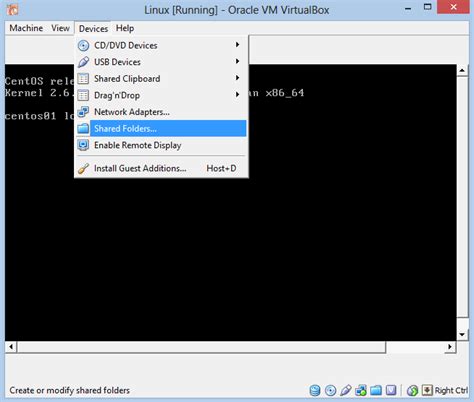The image size is (474, 402).
Task: Click the optical disc icon in status bar
Action: [330, 390]
